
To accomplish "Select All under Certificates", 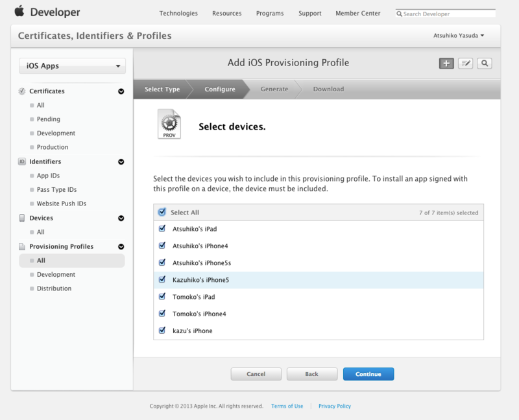I will coord(40,105).
